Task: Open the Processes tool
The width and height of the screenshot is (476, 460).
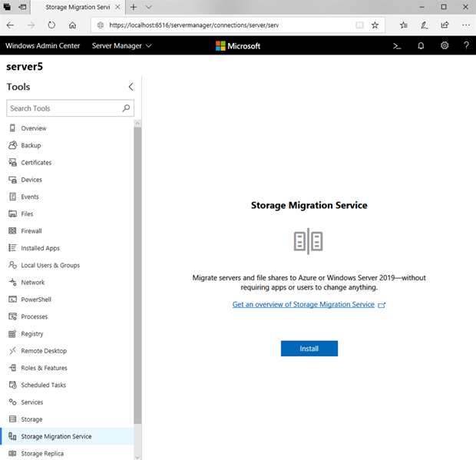Action: point(67,316)
